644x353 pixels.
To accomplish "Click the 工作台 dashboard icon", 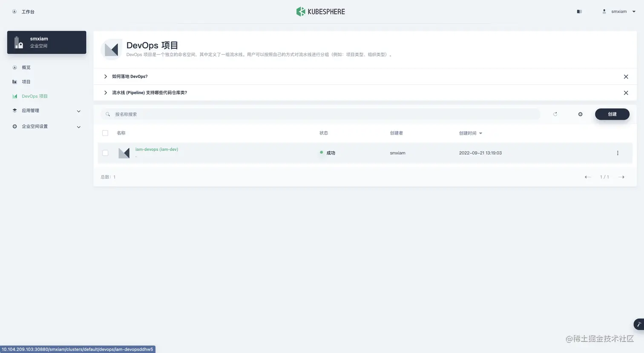I will point(14,11).
